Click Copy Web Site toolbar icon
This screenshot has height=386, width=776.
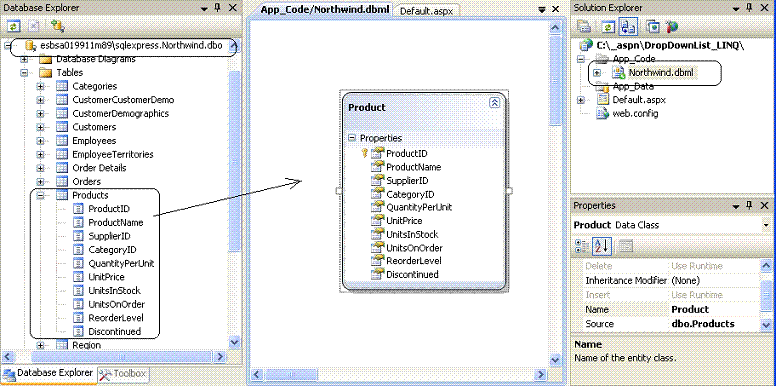coord(653,26)
